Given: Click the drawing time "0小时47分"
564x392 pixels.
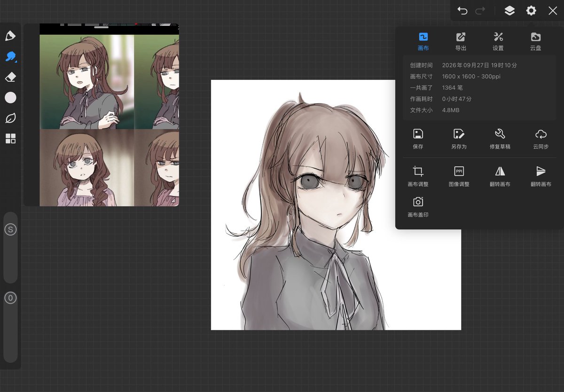Looking at the screenshot, I should pyautogui.click(x=457, y=99).
